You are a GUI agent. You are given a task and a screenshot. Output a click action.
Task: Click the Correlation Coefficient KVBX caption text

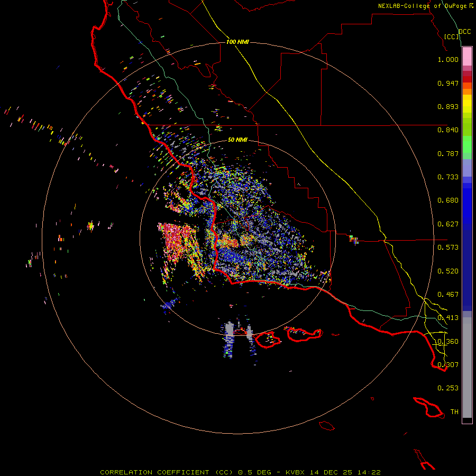(x=240, y=472)
